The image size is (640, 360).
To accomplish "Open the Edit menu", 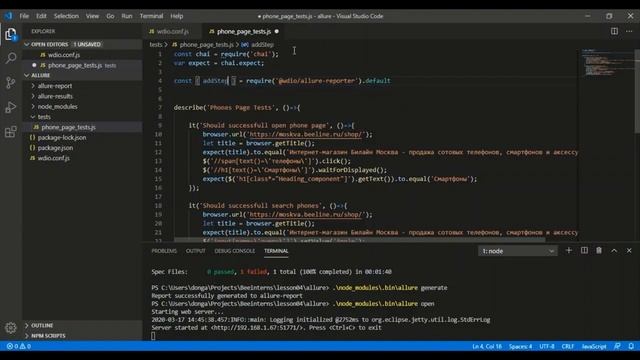I will pyautogui.click(x=41, y=16).
